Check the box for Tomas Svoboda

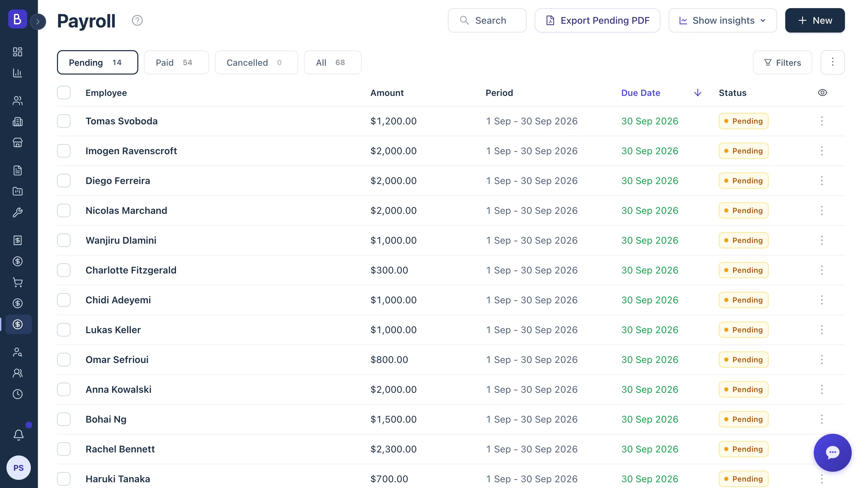pyautogui.click(x=64, y=121)
